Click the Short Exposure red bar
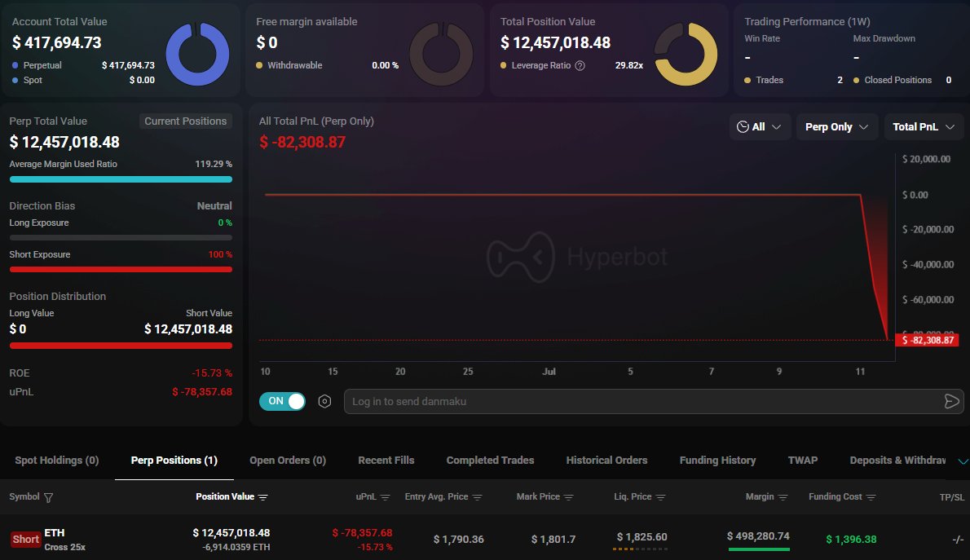Viewport: 970px width, 560px height. tap(121, 269)
